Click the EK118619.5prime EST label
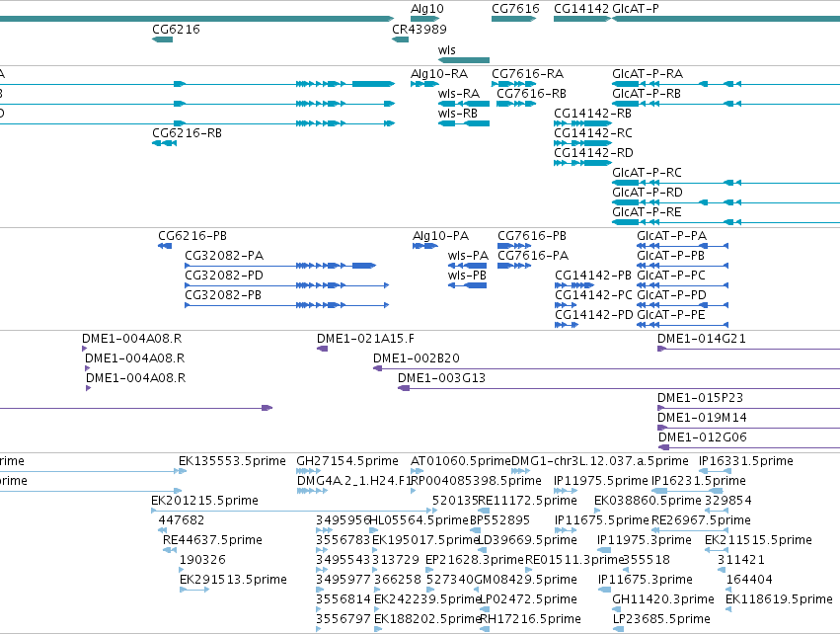Screen dimensions: 840x634 779,599
